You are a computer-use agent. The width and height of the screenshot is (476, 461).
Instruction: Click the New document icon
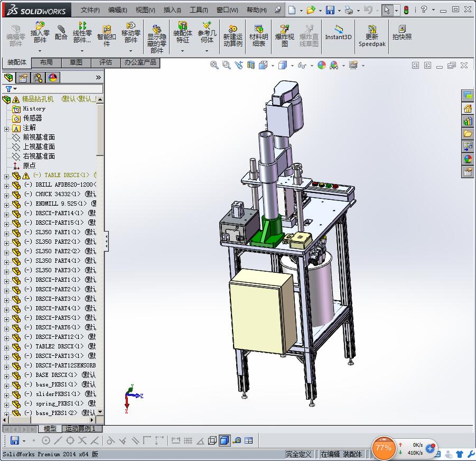[292, 10]
